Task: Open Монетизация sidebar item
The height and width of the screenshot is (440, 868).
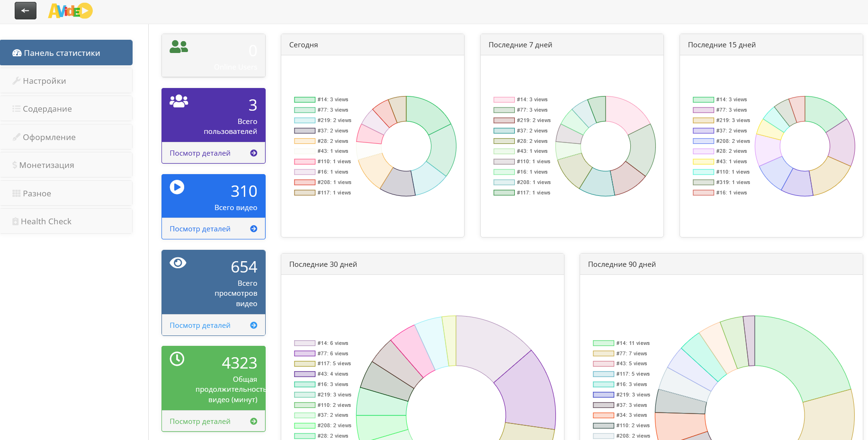Action: [x=66, y=165]
